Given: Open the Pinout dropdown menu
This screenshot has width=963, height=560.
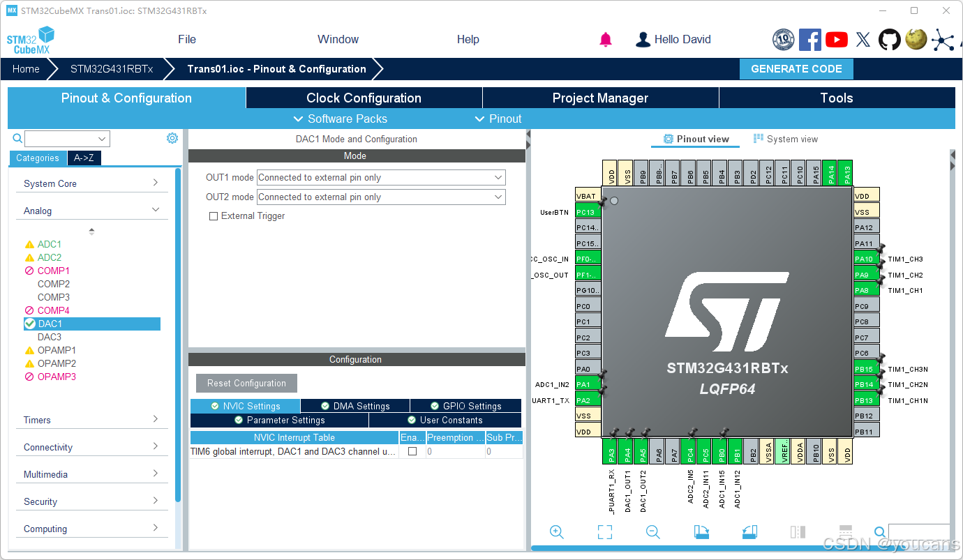Looking at the screenshot, I should click(x=498, y=119).
